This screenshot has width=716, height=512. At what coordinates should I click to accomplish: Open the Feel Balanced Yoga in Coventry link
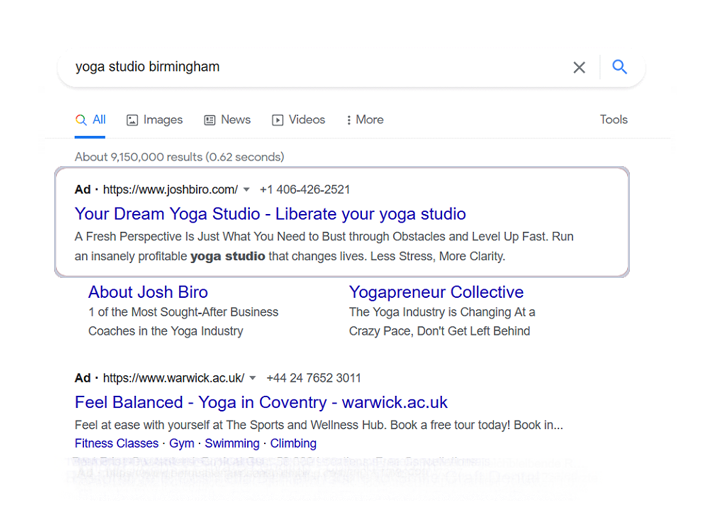(261, 402)
